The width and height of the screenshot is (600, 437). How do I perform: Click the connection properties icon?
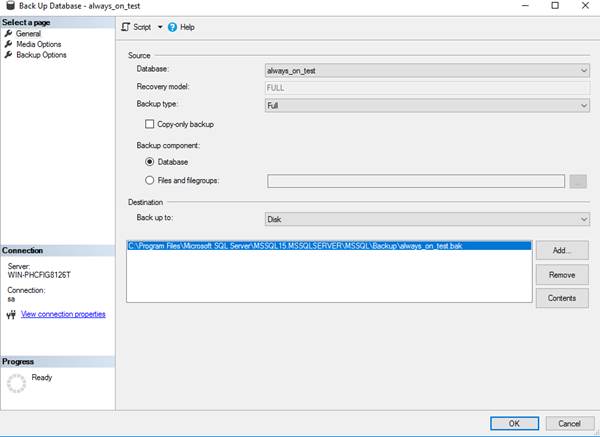pyautogui.click(x=10, y=314)
